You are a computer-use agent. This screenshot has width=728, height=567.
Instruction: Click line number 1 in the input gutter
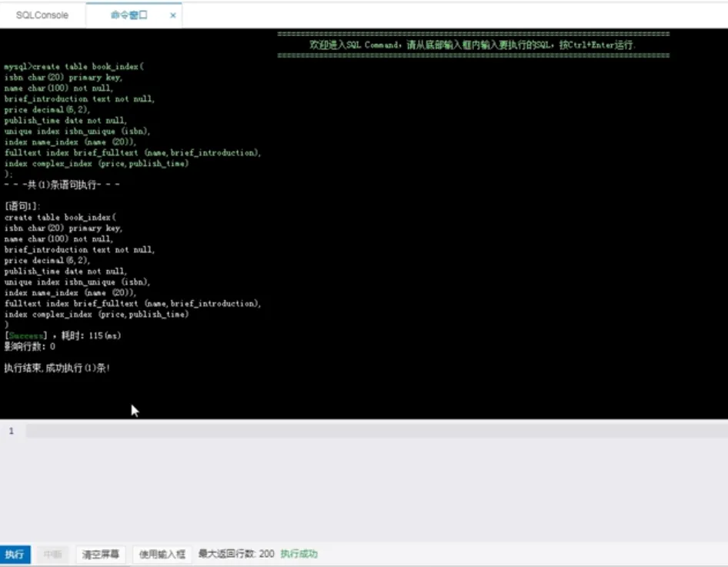pyautogui.click(x=11, y=431)
